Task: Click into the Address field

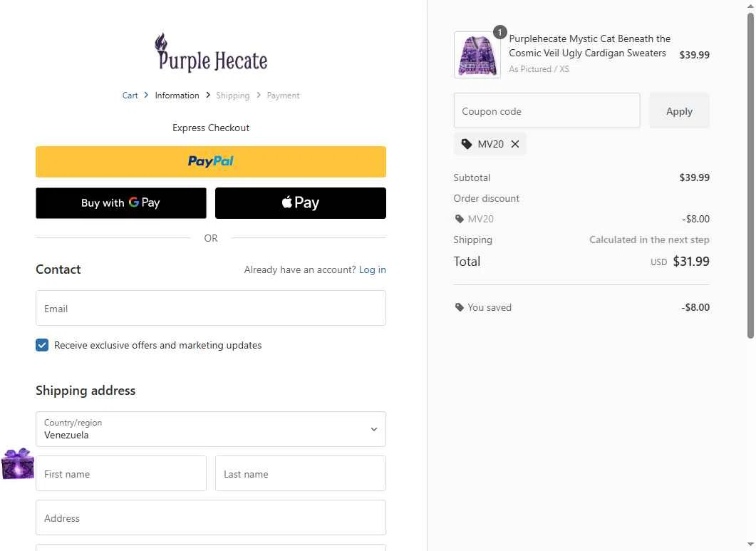Action: point(211,517)
